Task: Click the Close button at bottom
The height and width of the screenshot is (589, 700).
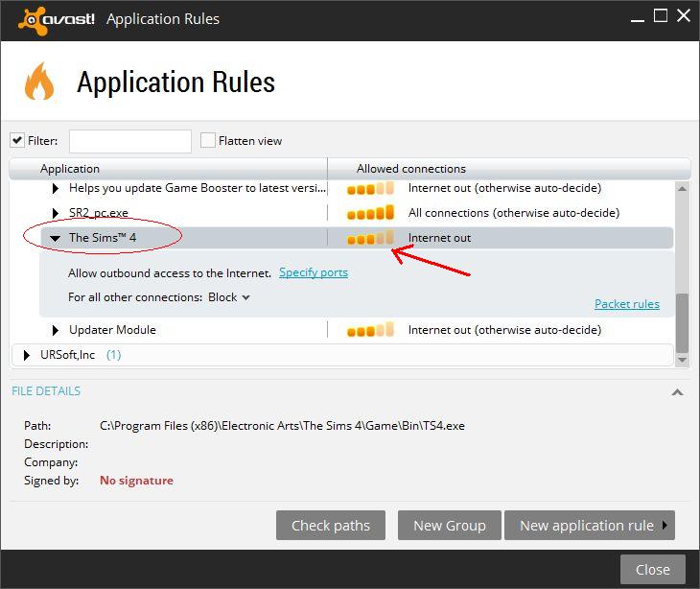Action: [653, 570]
